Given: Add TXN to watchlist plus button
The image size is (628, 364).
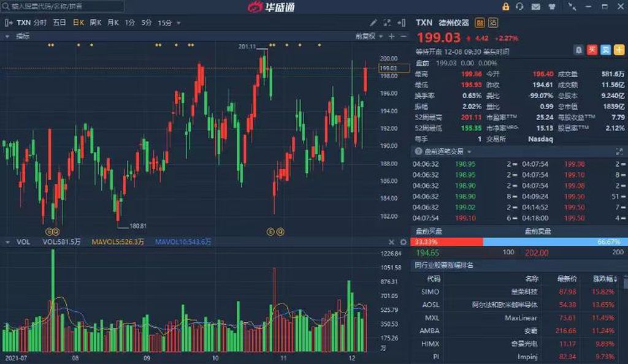Looking at the screenshot, I should coord(619,50).
